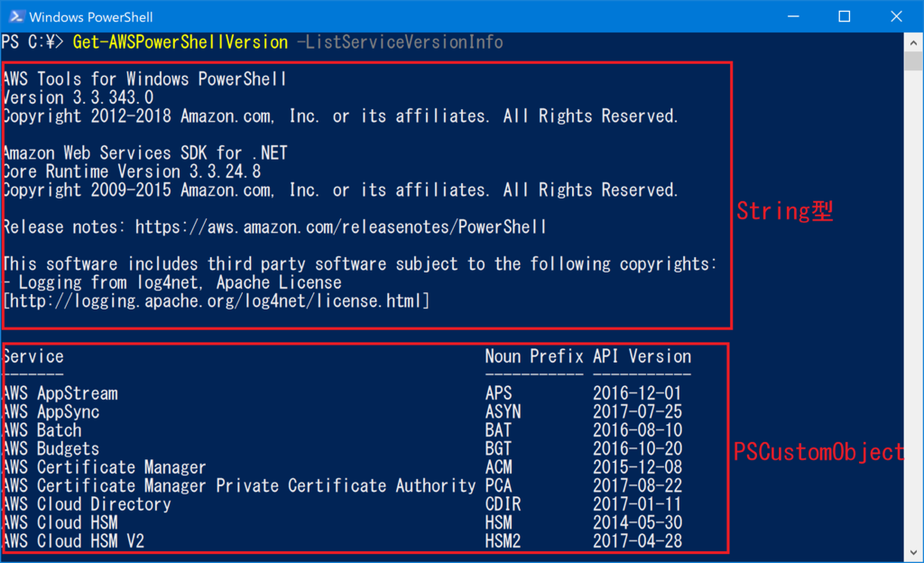Click API version '2016-10-20'

(637, 448)
